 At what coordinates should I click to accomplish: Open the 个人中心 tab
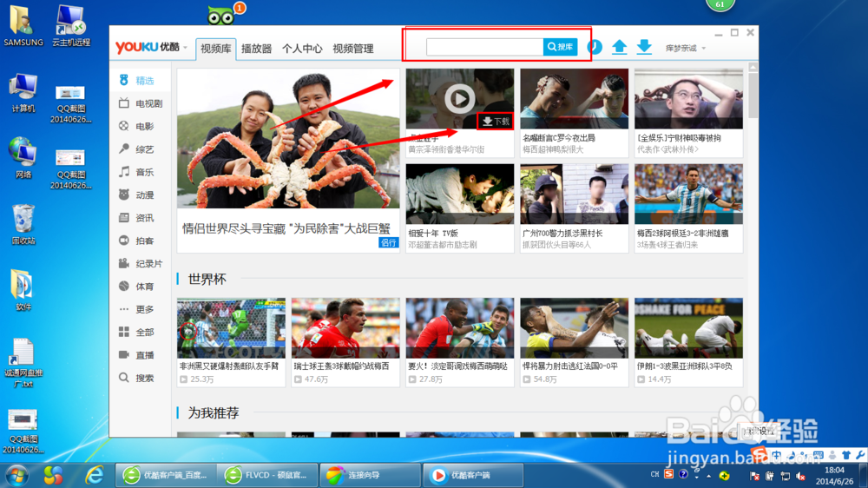pos(302,49)
